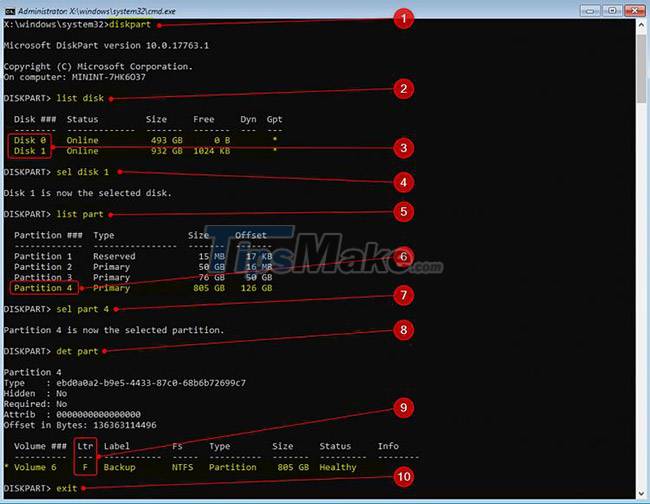Click the 'Gpt' column header

[x=274, y=119]
